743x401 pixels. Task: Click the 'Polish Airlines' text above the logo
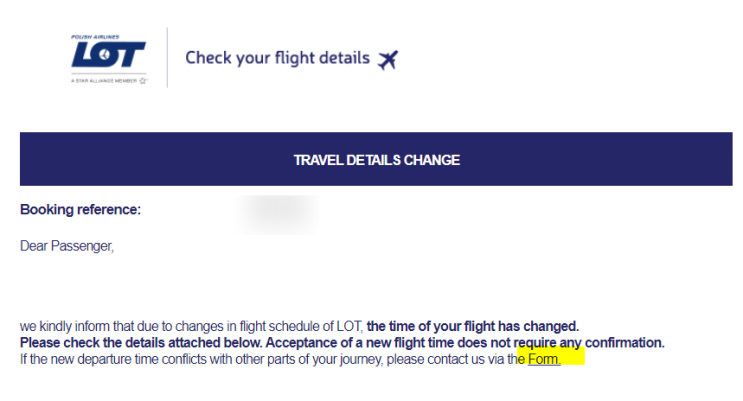[x=95, y=37]
